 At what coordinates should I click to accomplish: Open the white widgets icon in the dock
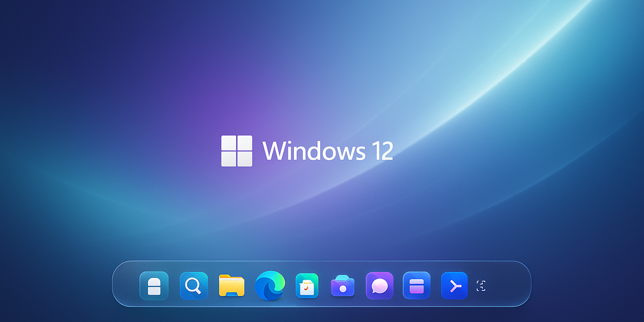pos(154,286)
